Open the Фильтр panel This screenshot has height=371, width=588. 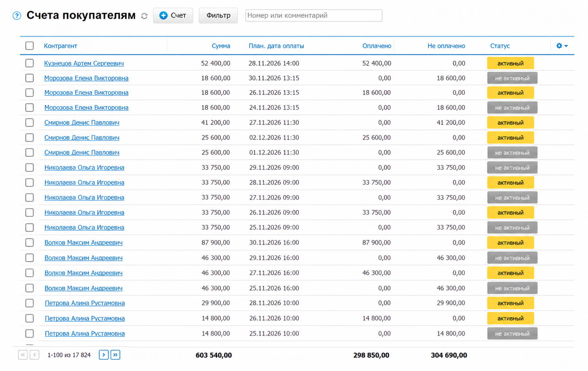(218, 16)
